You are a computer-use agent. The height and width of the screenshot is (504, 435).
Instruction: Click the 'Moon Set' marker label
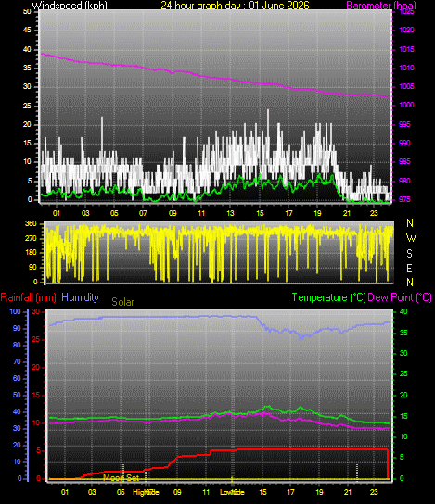point(121,478)
